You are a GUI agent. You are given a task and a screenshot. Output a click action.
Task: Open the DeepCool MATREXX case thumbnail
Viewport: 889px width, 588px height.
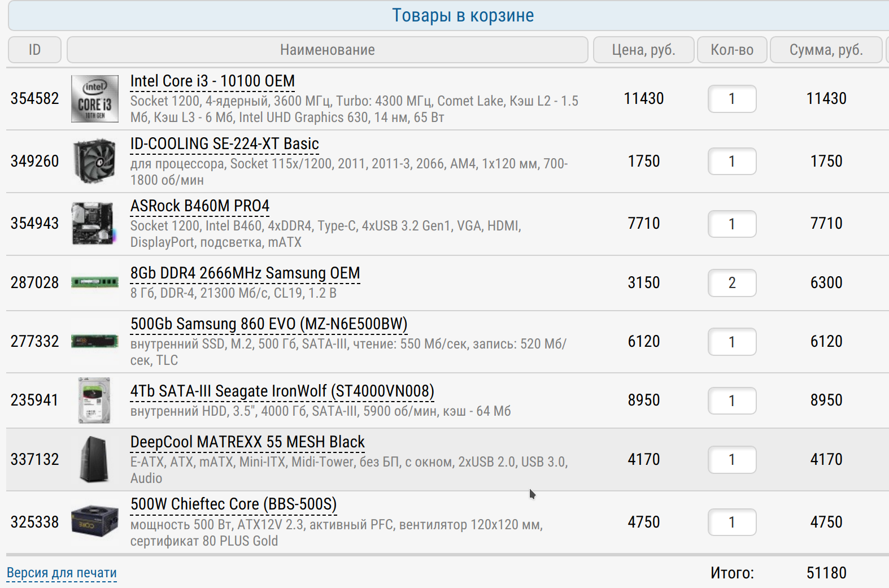coord(94,459)
